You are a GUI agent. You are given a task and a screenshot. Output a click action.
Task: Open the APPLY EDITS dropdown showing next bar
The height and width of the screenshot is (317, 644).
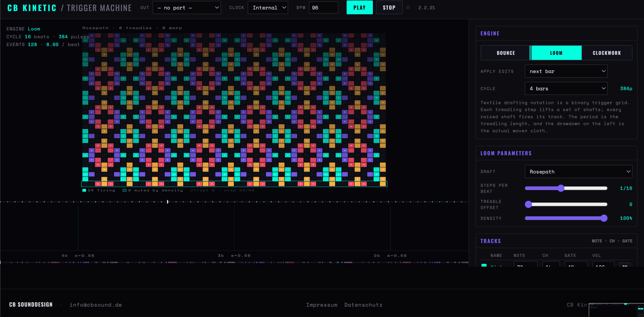(566, 71)
